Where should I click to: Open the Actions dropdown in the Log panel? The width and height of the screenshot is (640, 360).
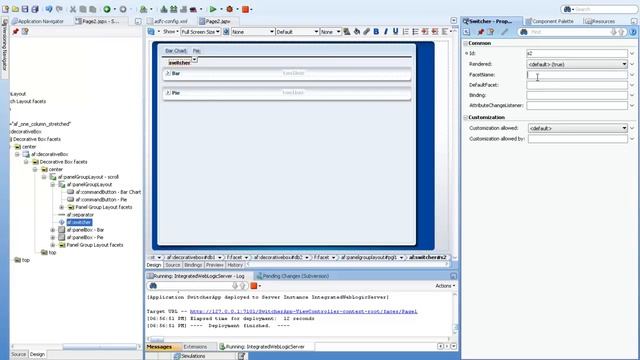click(445, 286)
